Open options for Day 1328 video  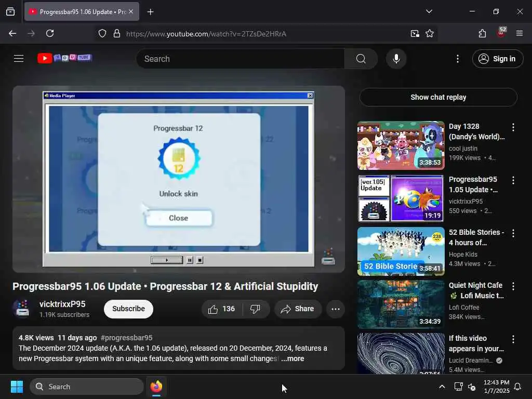tap(513, 127)
